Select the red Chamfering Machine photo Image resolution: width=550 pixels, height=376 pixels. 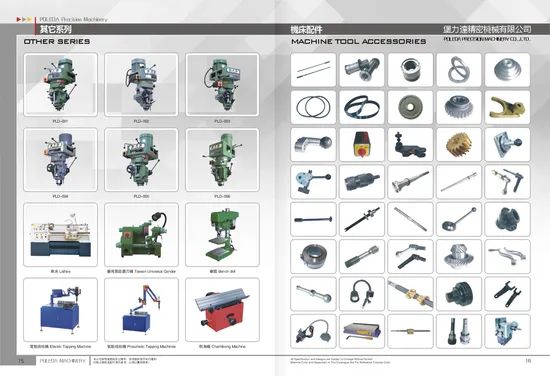tap(222, 310)
